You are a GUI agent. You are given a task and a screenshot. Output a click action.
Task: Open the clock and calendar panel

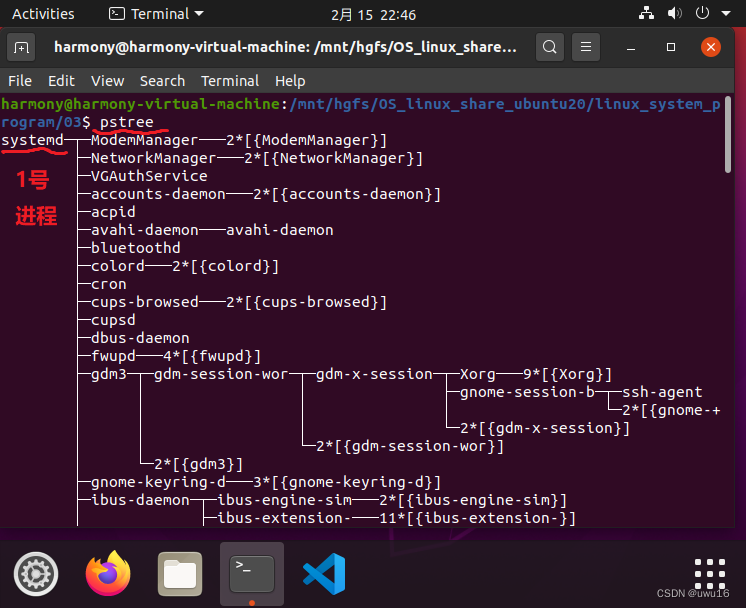[373, 15]
